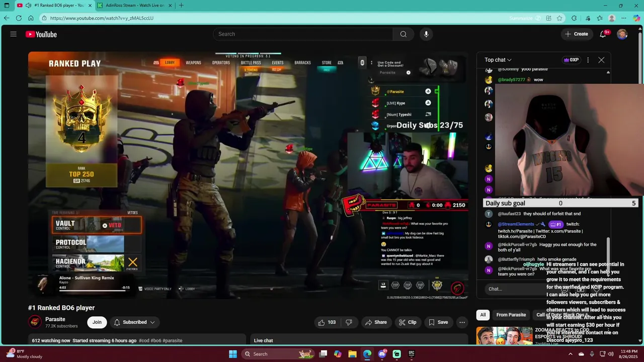Open the weather widget in taskbar

(x=25, y=354)
